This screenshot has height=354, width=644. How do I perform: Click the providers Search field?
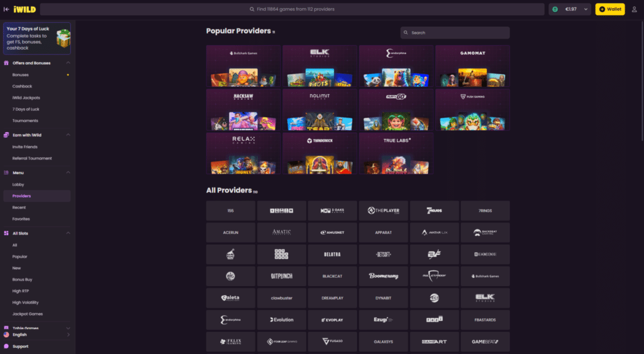tap(455, 33)
